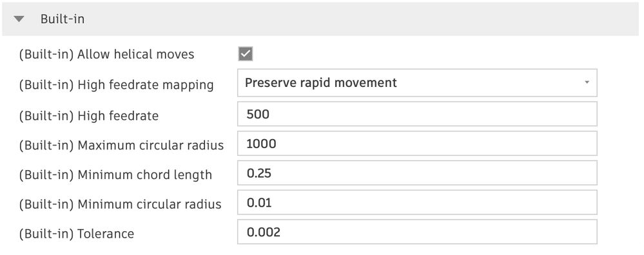The image size is (644, 255).
Task: Click the dropdown arrow beside Preserve rapid movement
Action: (587, 82)
